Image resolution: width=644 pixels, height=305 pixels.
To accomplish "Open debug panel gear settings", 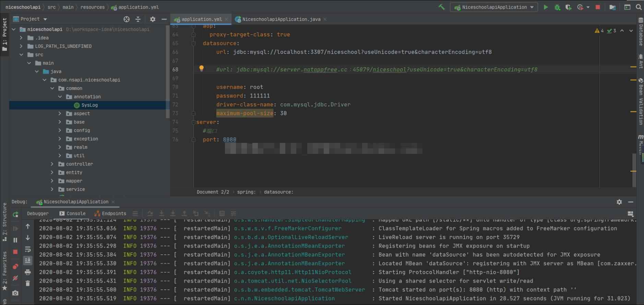I will tap(619, 202).
